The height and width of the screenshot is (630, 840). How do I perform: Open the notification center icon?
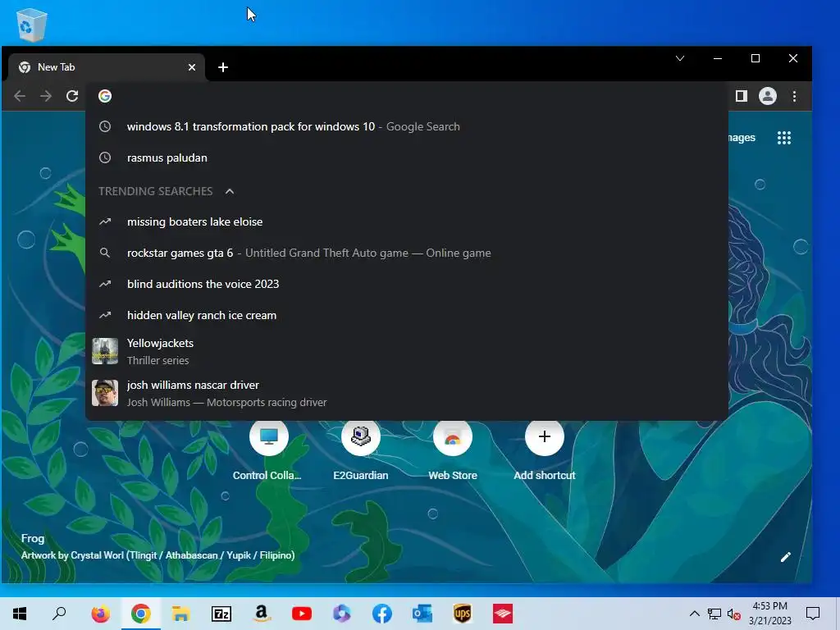tap(813, 614)
